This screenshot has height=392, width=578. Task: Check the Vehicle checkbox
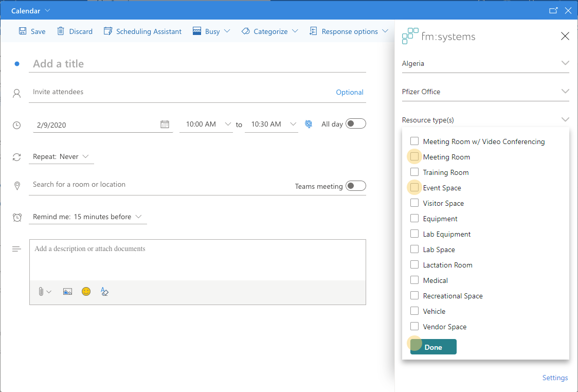pyautogui.click(x=414, y=311)
